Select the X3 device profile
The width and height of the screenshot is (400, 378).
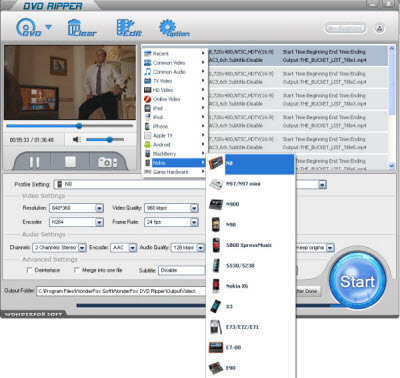(x=251, y=306)
